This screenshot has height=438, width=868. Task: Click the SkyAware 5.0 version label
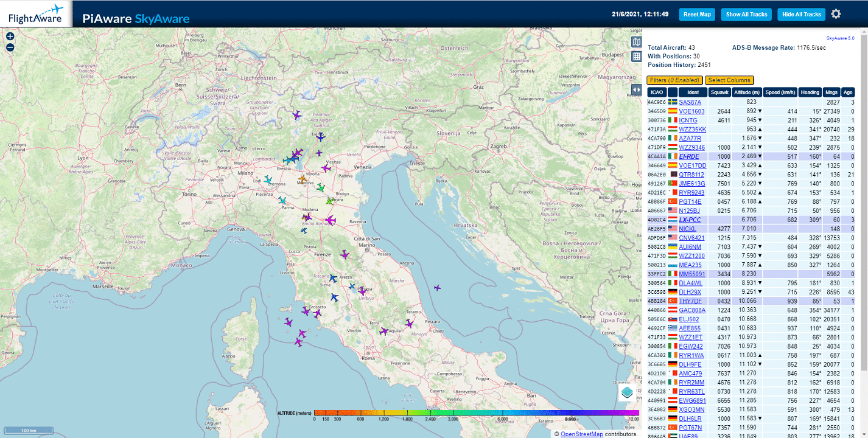841,38
